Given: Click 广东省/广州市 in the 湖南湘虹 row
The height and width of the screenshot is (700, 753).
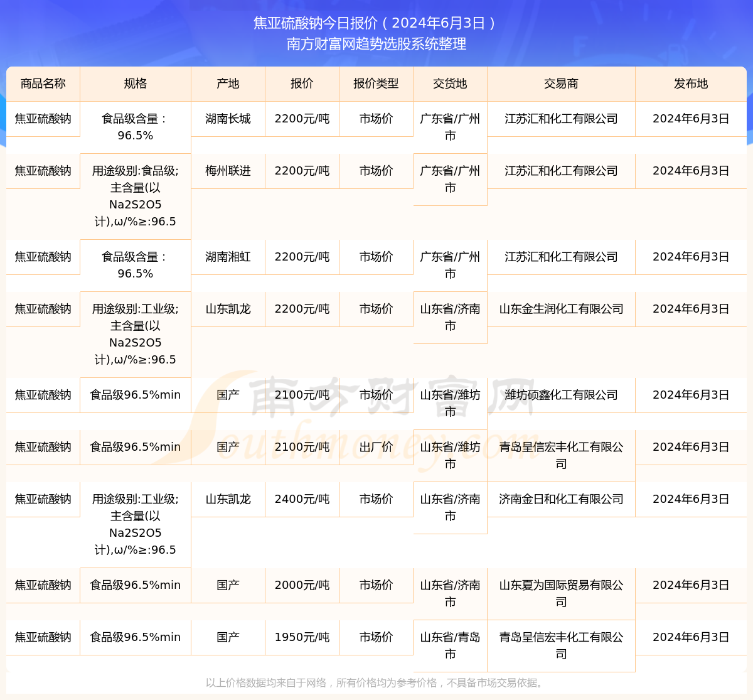Looking at the screenshot, I should click(x=450, y=266).
